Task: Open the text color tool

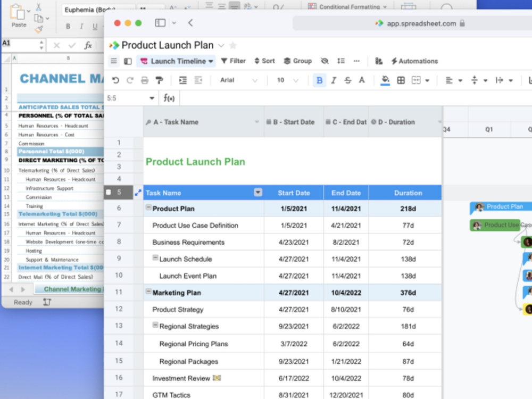Action: [362, 80]
